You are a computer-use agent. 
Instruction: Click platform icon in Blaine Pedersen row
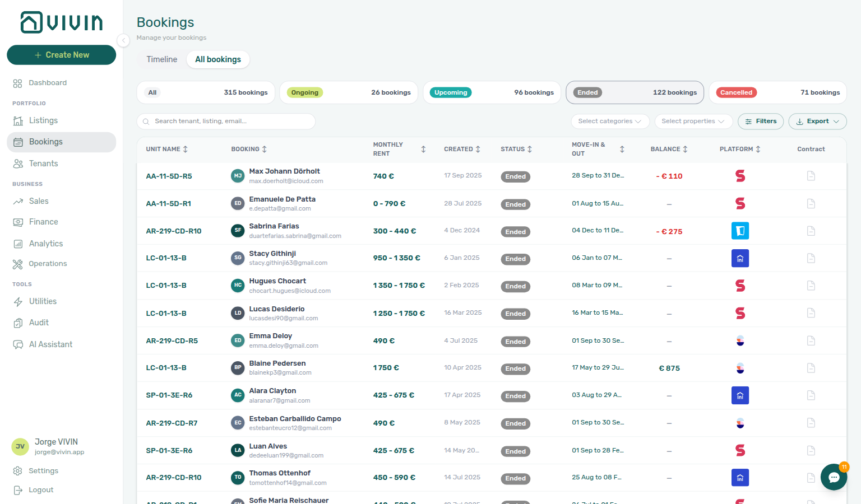[x=740, y=368]
